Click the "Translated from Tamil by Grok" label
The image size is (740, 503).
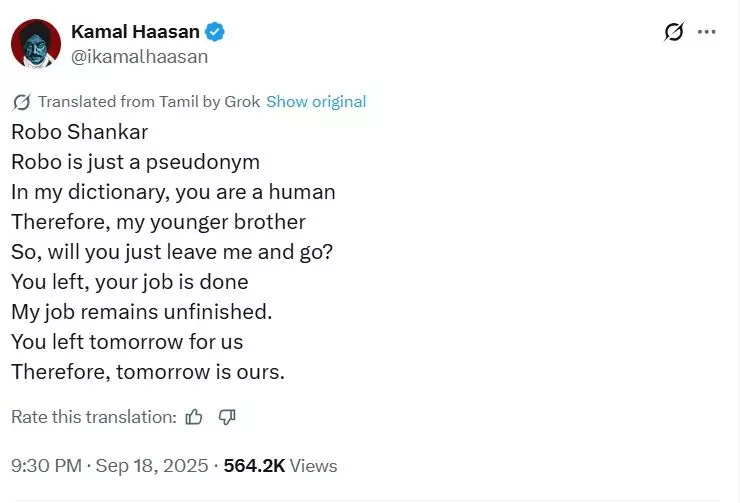[148, 102]
